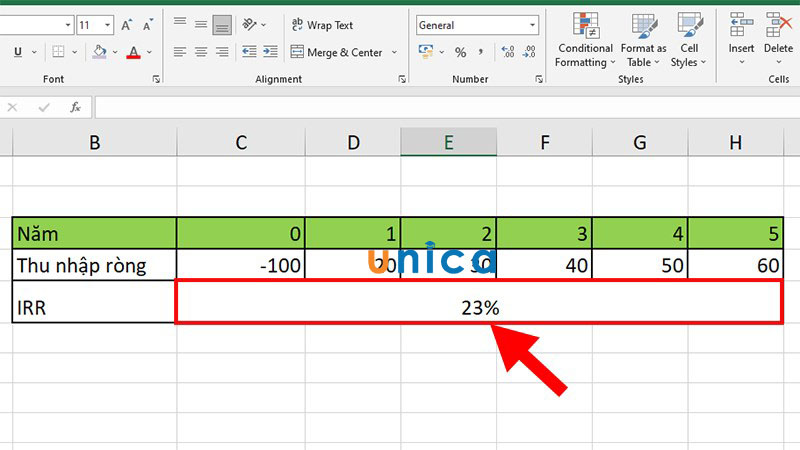The height and width of the screenshot is (450, 800).
Task: Select column H header
Action: pos(735,142)
